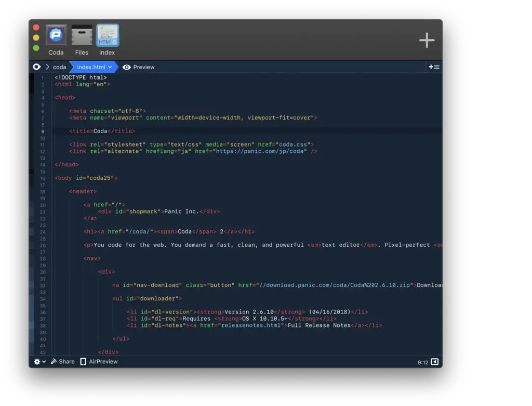532x406 pixels.
Task: Open AirPreview
Action: tap(99, 361)
